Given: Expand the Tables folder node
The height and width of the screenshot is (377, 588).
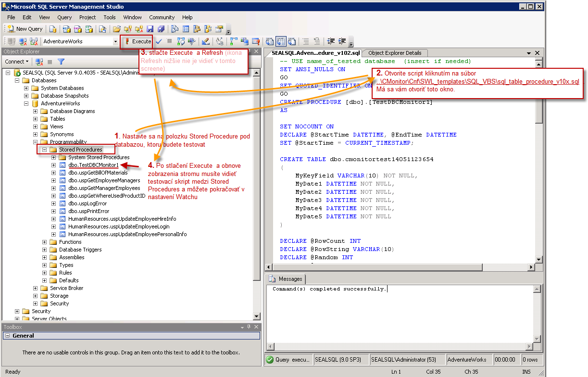Looking at the screenshot, I should 36,119.
